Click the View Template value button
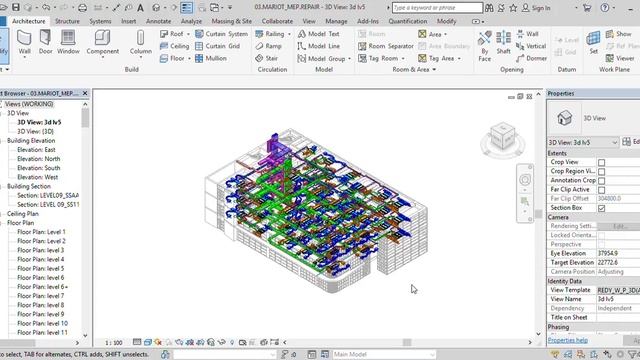 [618, 290]
